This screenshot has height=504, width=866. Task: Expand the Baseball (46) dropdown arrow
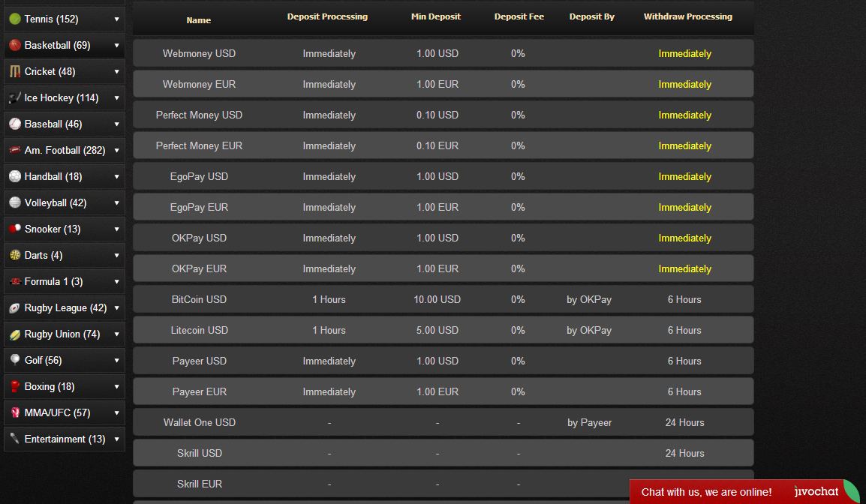116,124
